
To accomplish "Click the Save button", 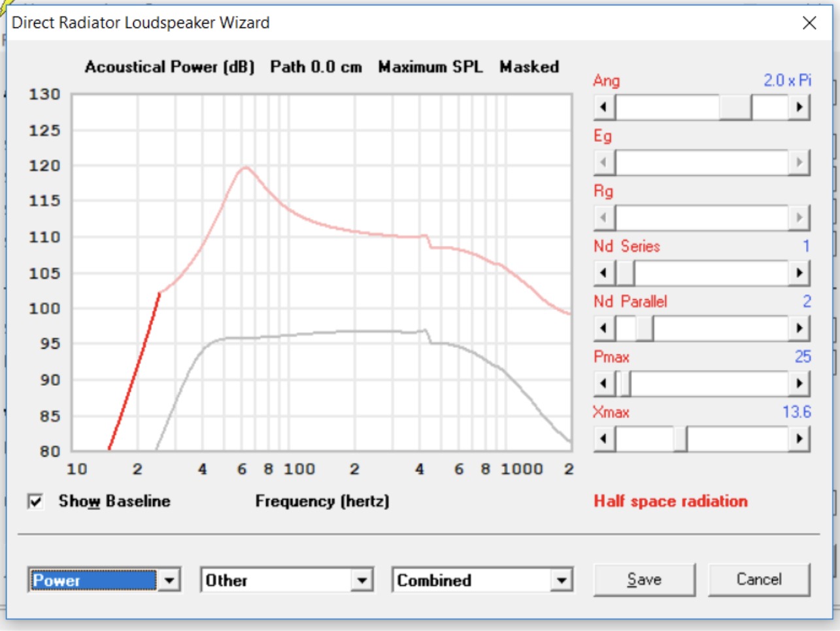I will coord(644,579).
